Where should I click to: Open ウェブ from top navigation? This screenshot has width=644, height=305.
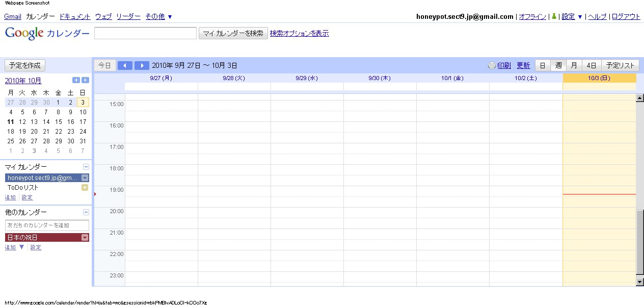(103, 16)
